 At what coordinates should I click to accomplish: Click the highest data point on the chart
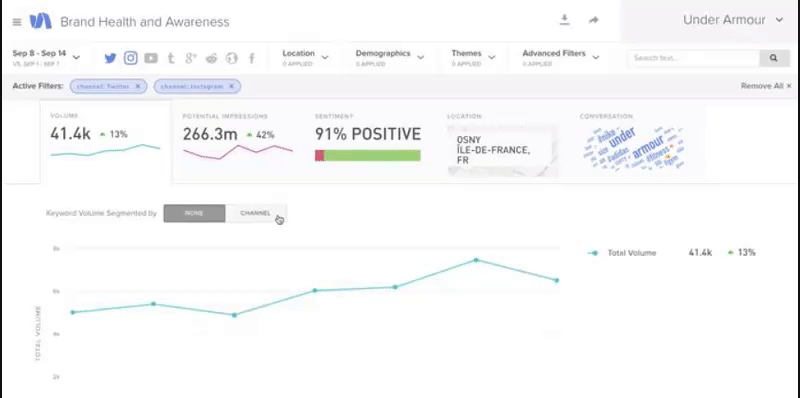tap(476, 260)
